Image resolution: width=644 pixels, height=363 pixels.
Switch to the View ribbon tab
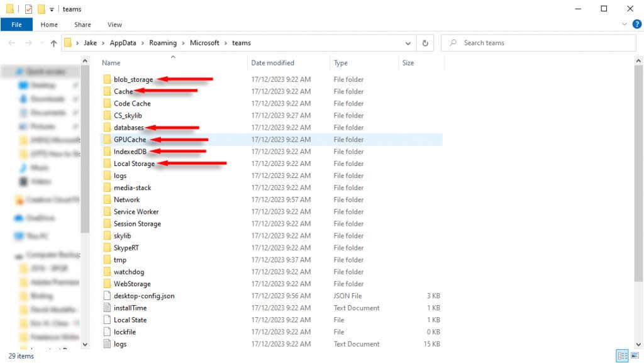(114, 25)
